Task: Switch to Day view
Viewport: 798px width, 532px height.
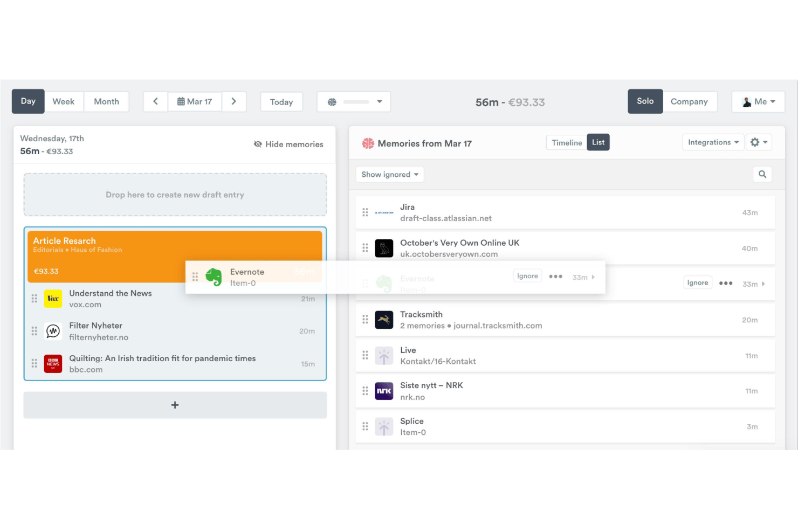Action: click(28, 101)
